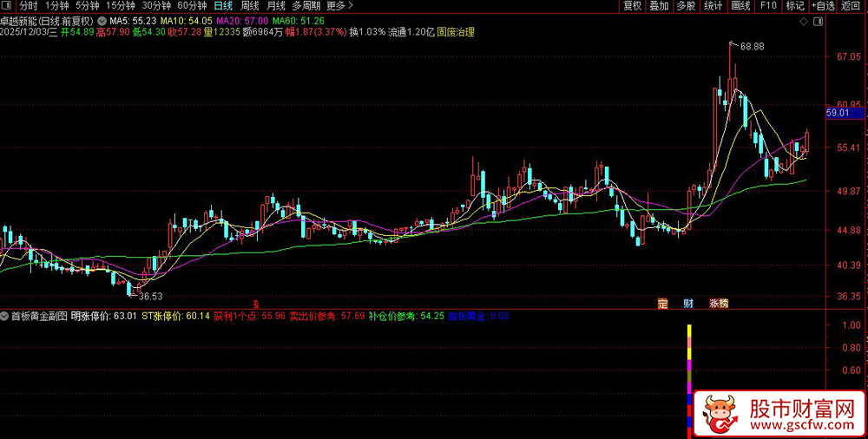Click the MA5: 55.23 indicator label
Image resolution: width=868 pixels, height=439 pixels.
click(x=134, y=21)
